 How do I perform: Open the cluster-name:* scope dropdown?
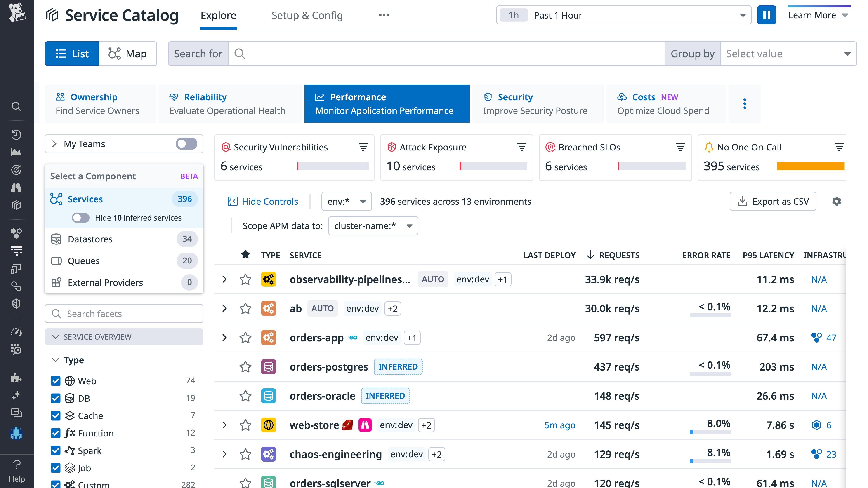coord(373,226)
